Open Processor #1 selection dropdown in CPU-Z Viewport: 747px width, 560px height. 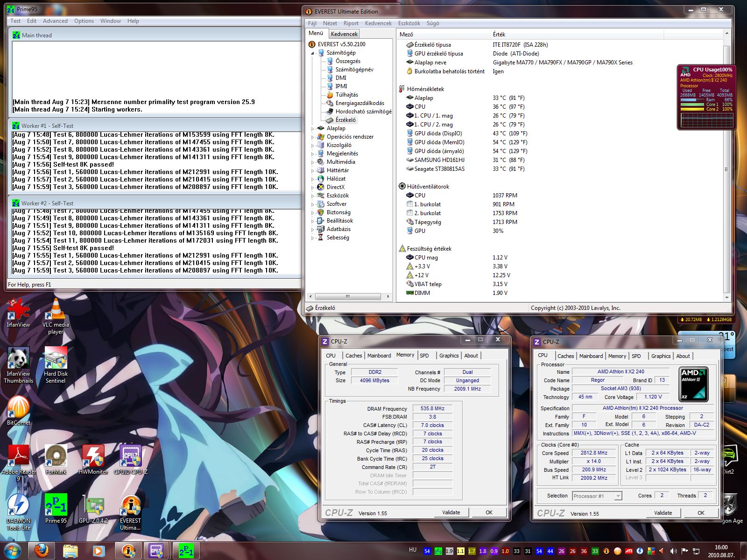(x=597, y=496)
